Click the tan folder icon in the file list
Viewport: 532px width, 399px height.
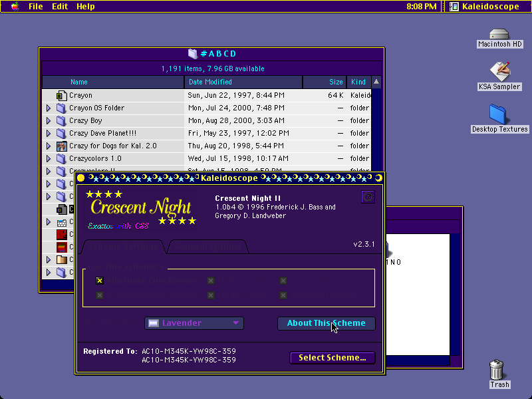[x=61, y=260]
